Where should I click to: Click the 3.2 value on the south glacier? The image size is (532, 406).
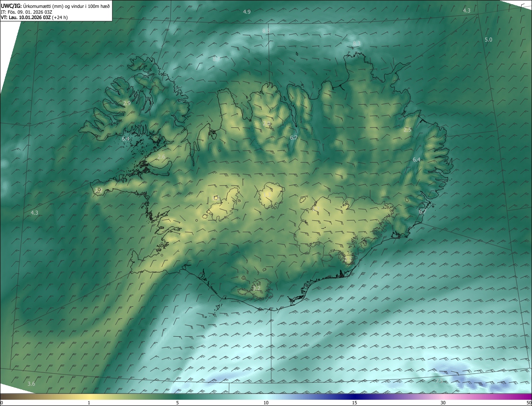[256, 288]
